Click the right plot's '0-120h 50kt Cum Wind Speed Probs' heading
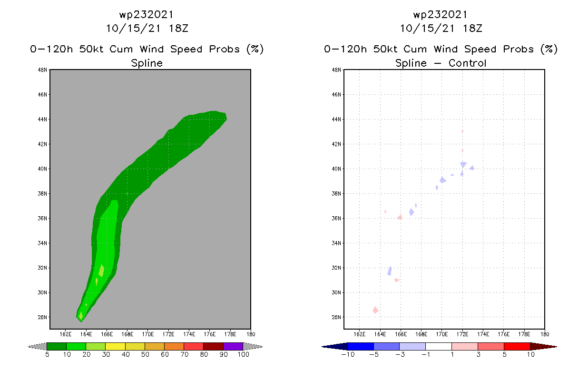This screenshot has height=381, width=588. (x=430, y=50)
